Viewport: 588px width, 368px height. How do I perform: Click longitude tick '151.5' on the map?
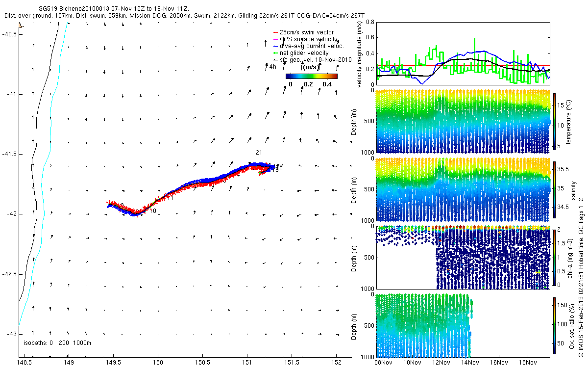[292, 363]
